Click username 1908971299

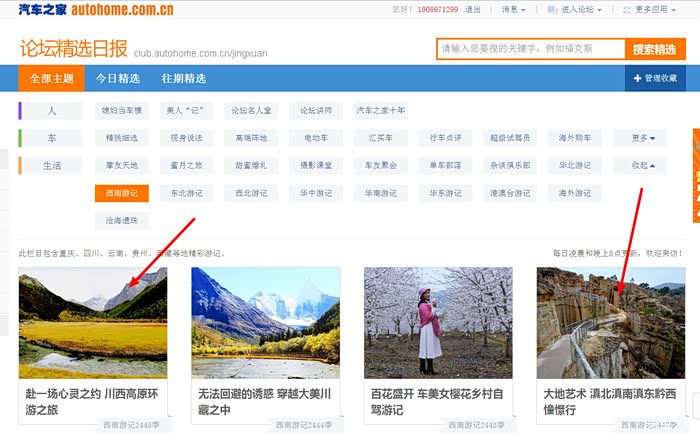point(438,9)
